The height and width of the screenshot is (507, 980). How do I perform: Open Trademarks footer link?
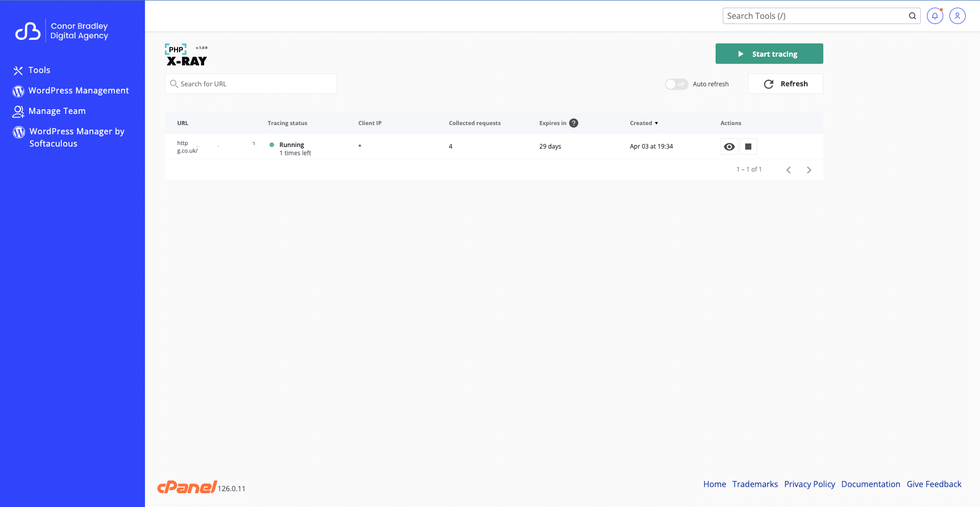click(x=755, y=484)
